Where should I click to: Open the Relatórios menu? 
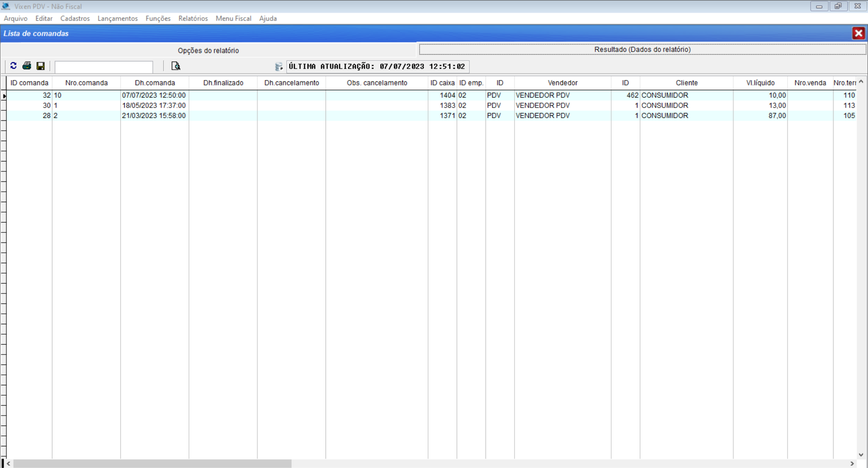click(193, 19)
